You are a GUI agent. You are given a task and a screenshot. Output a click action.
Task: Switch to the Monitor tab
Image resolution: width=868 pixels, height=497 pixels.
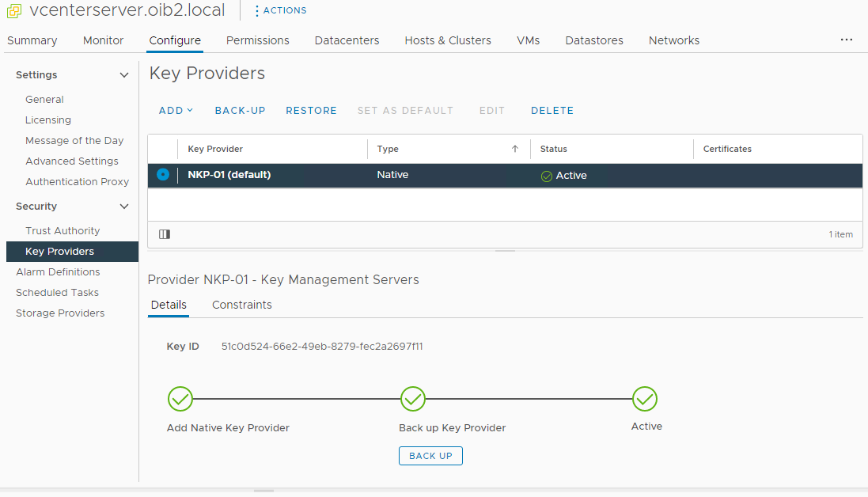pyautogui.click(x=103, y=40)
